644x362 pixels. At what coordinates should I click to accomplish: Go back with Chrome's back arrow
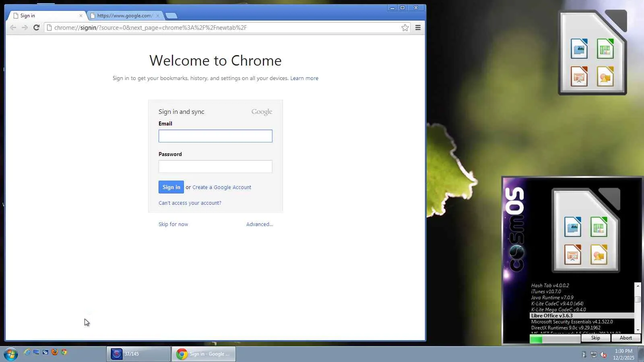(13, 27)
